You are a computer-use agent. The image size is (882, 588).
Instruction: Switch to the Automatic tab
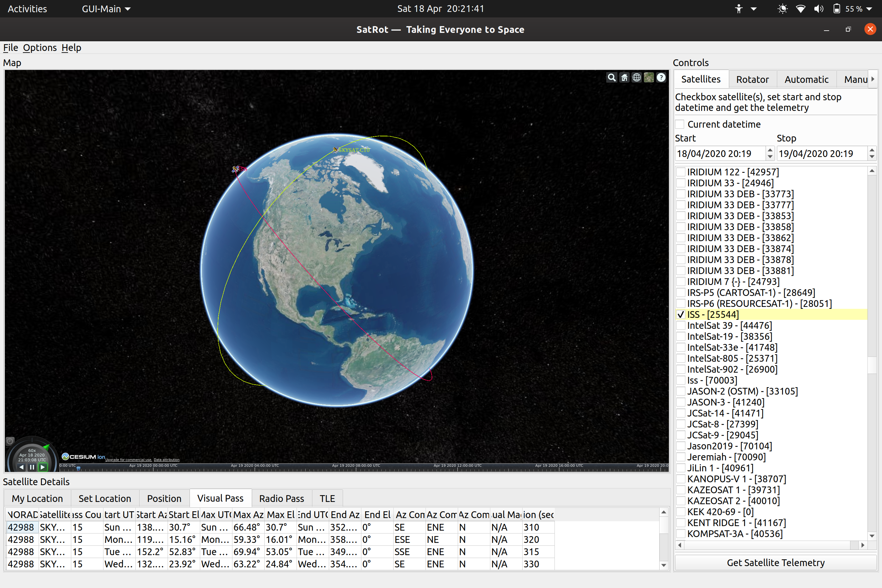click(x=806, y=79)
